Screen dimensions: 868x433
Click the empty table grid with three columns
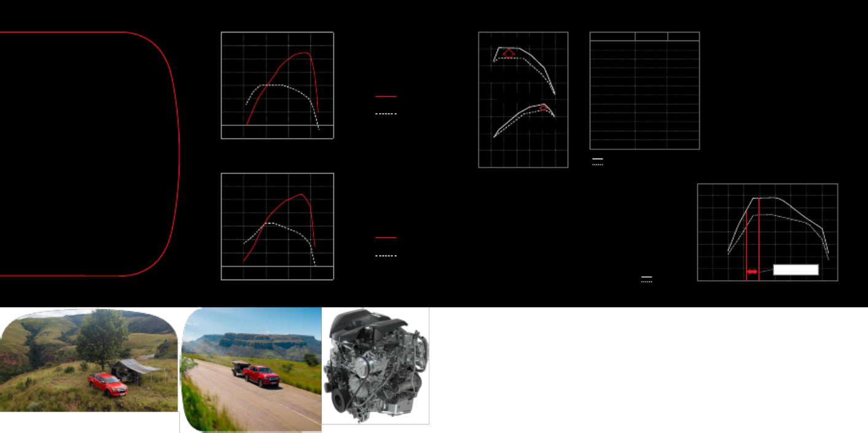[644, 90]
